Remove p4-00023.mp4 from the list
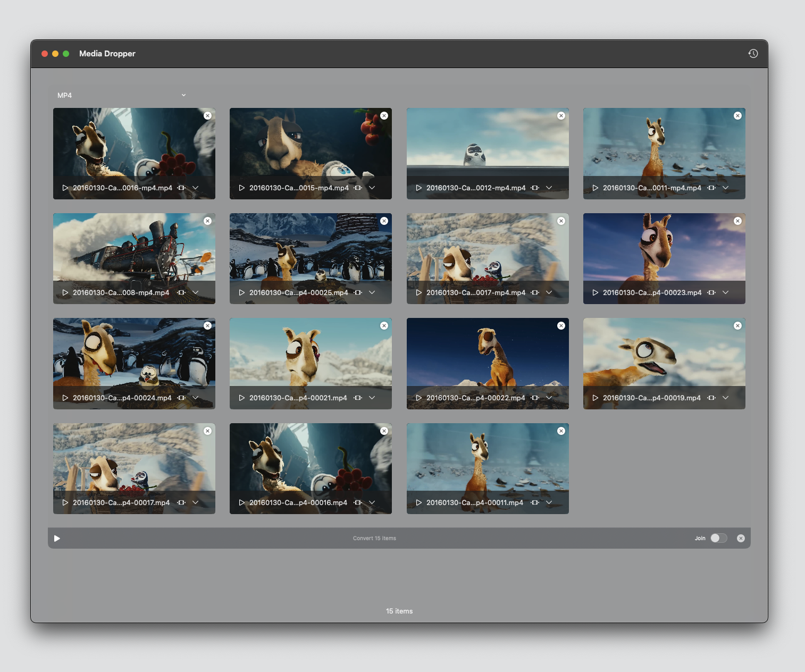This screenshot has width=805, height=672. click(x=737, y=221)
